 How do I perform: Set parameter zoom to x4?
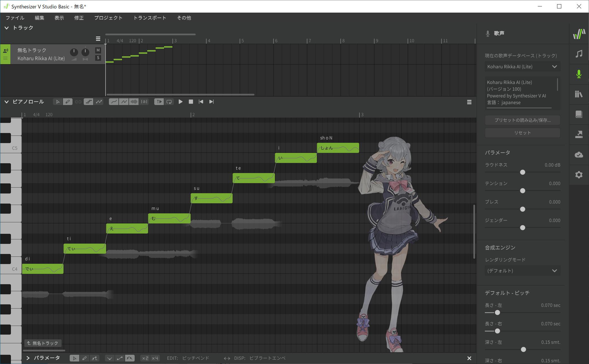click(x=155, y=358)
